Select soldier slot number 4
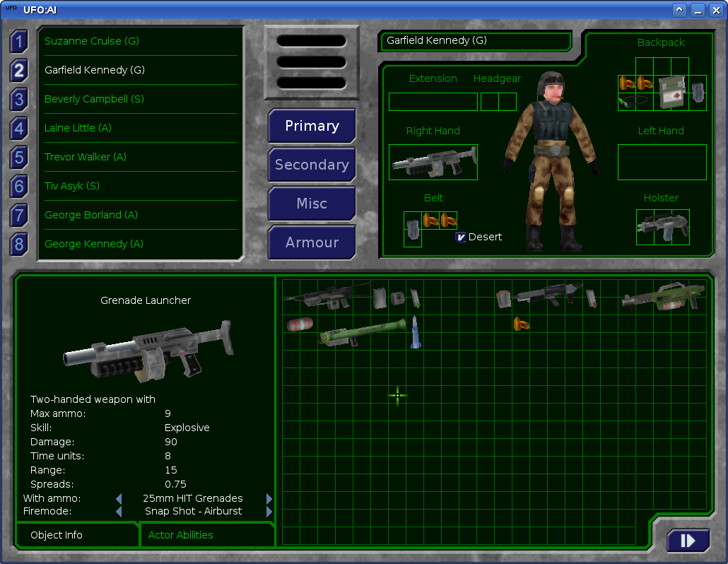 (x=19, y=129)
